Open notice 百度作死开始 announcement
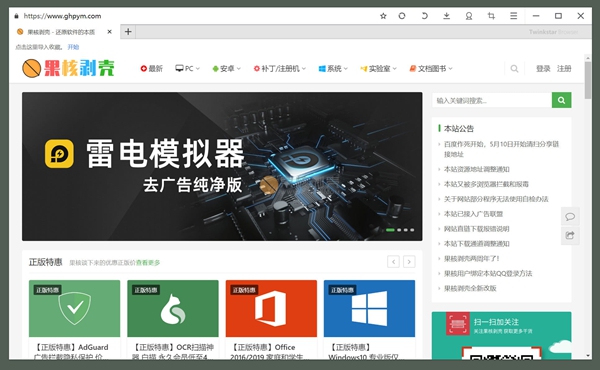Screen dimensions: 600x370 [x=501, y=149]
